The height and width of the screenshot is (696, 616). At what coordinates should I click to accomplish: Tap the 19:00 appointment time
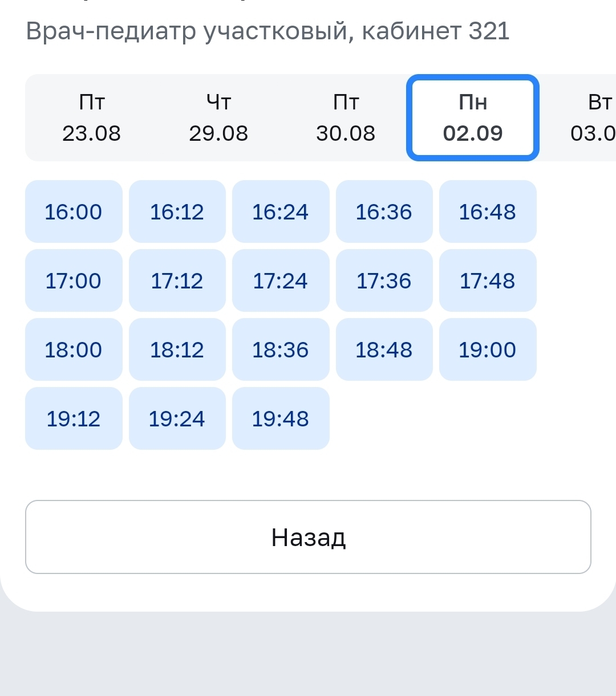coord(488,350)
